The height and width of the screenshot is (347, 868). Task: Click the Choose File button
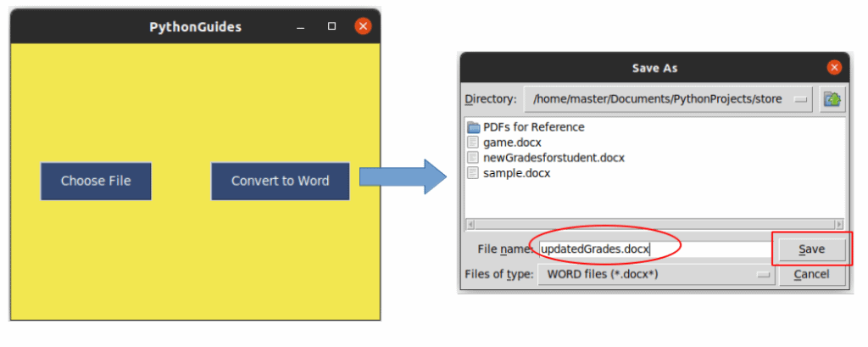(96, 182)
